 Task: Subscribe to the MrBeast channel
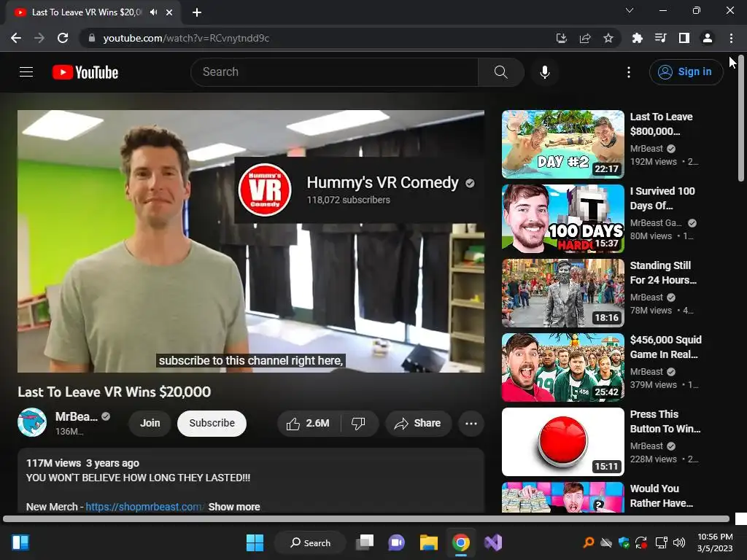(x=212, y=424)
